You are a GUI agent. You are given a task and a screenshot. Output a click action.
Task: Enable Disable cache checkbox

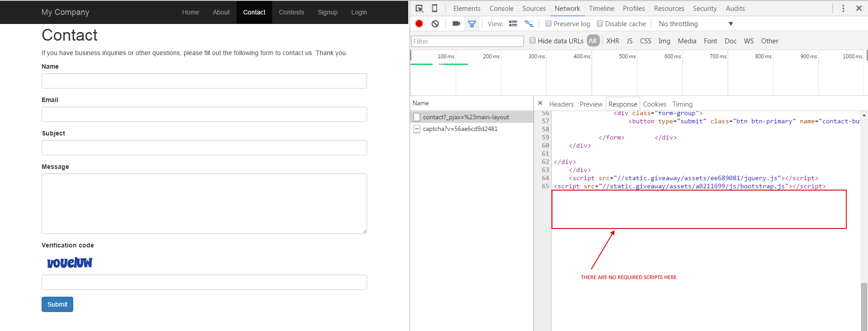[600, 23]
